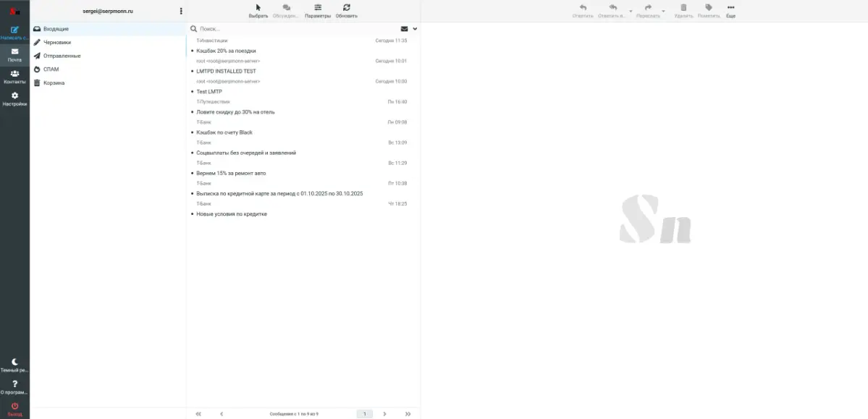Click the Select (Выбрать) cursor icon
The width and height of the screenshot is (868, 419).
(258, 8)
